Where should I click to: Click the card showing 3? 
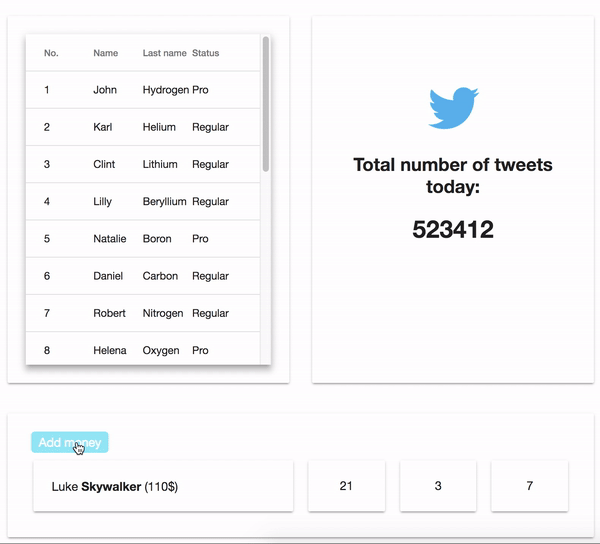(x=438, y=486)
